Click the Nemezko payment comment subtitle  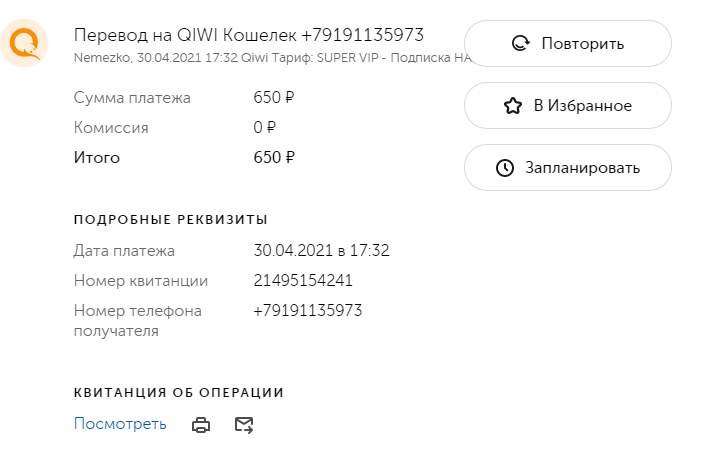click(x=274, y=58)
